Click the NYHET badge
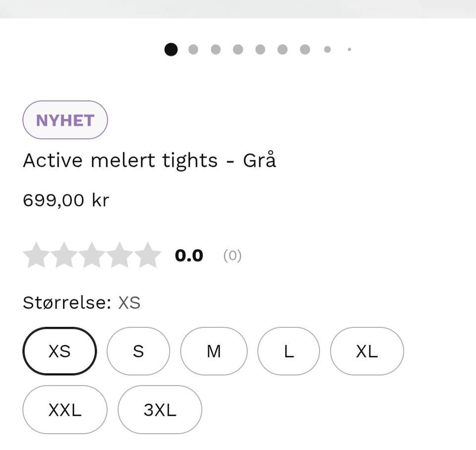Image resolution: width=476 pixels, height=450 pixels. 65,120
